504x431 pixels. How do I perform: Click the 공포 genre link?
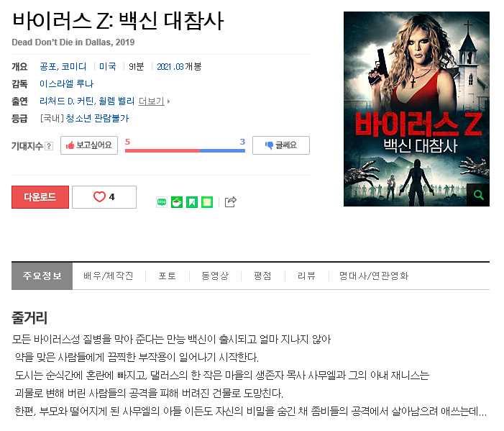47,67
